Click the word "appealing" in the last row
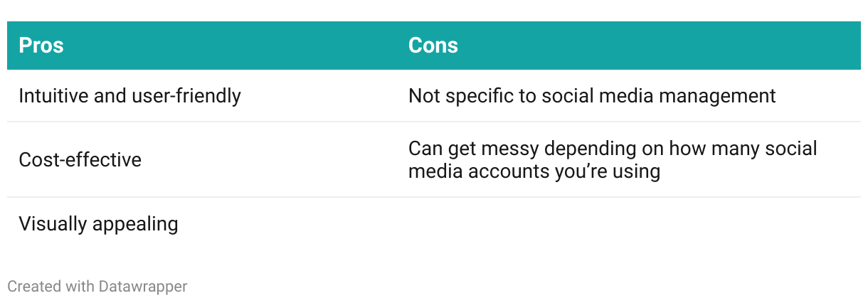 pyautogui.click(x=139, y=224)
